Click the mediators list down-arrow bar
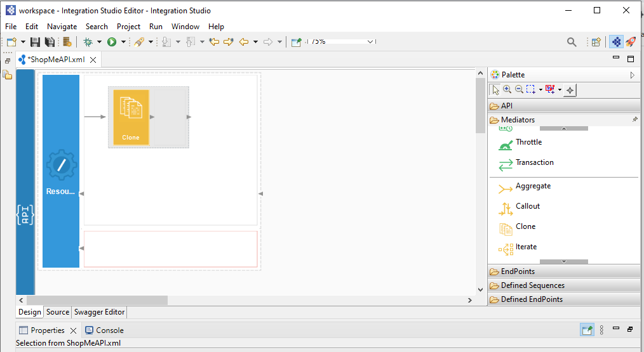644x352 pixels. point(563,262)
